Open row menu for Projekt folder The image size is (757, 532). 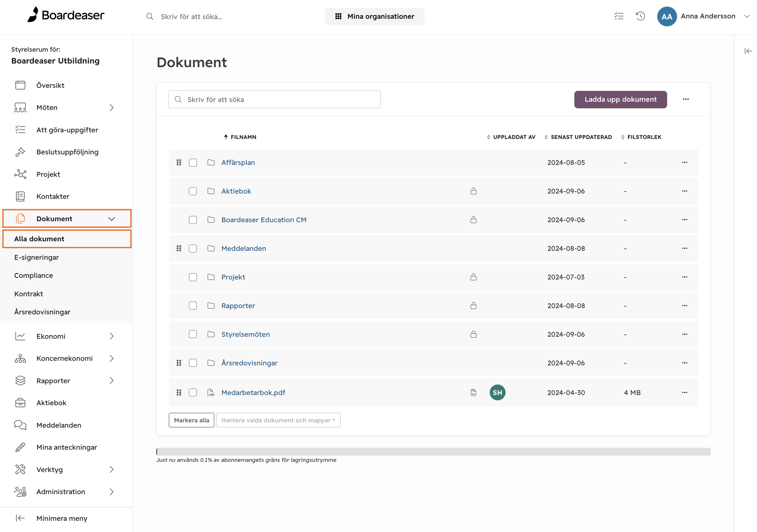pos(685,277)
